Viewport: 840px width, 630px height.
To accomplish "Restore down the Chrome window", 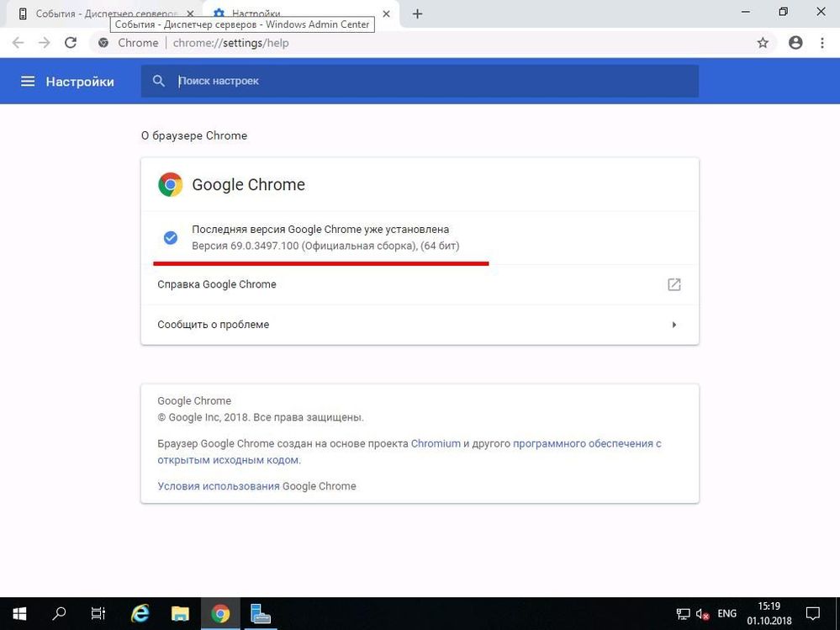I will click(x=783, y=12).
